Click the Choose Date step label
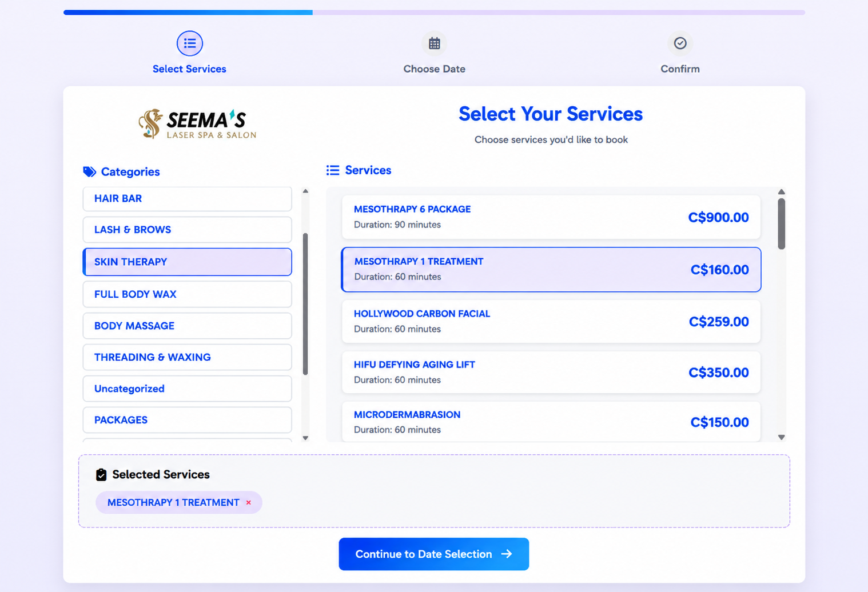Viewport: 868px width, 592px height. pos(435,69)
